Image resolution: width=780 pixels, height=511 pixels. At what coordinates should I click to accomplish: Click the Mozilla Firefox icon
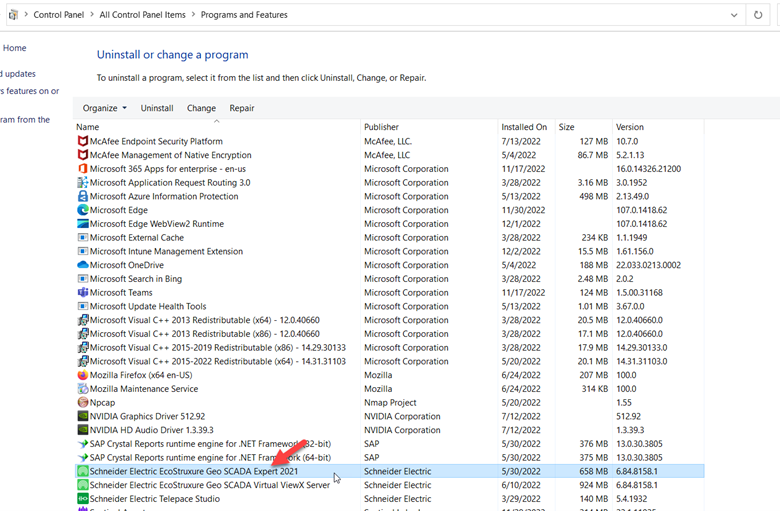(83, 375)
